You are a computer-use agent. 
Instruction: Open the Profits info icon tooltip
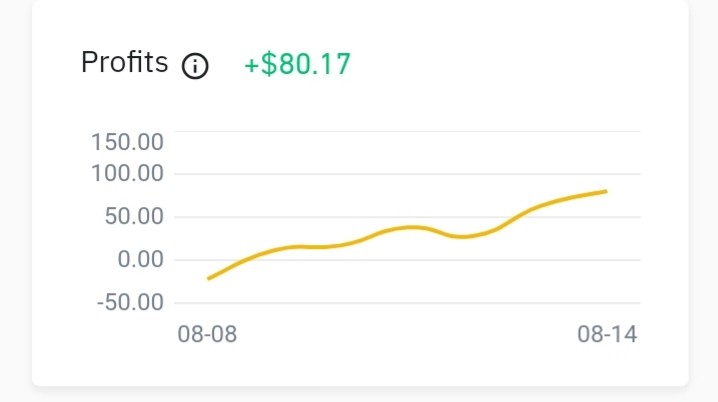tap(195, 66)
